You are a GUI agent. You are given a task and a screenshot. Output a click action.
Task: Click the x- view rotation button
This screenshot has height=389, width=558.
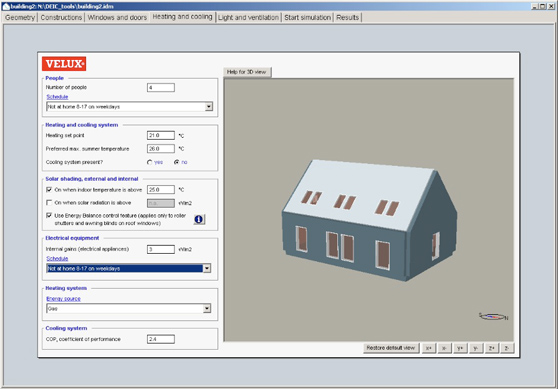[444, 348]
